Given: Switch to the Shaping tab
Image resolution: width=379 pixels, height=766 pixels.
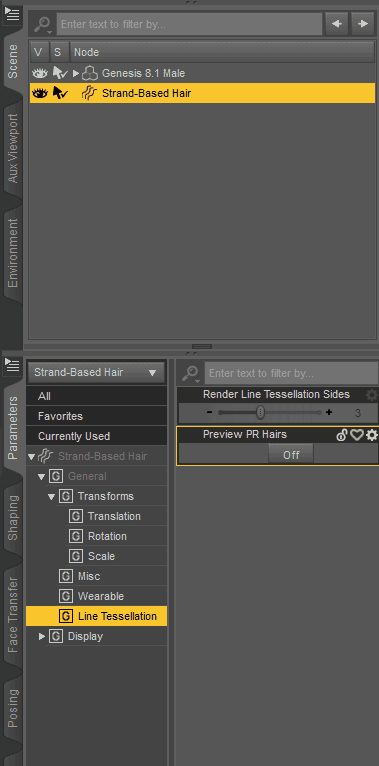Looking at the screenshot, I should [13, 517].
